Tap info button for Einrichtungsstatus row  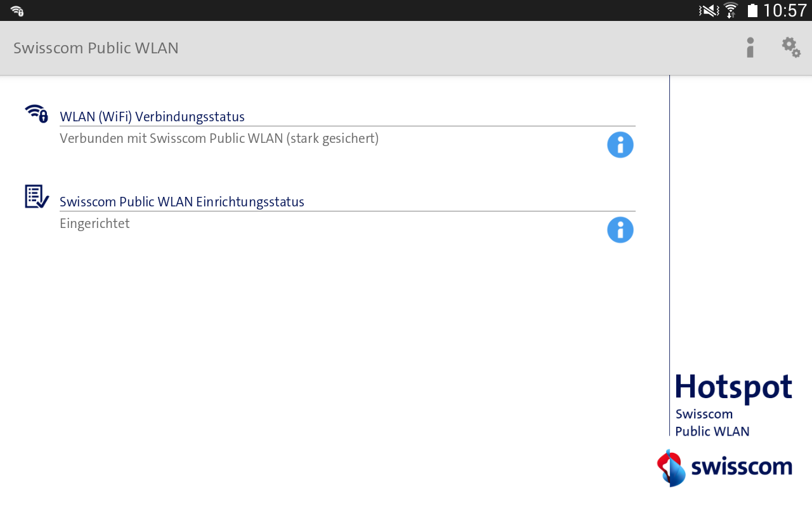point(620,230)
